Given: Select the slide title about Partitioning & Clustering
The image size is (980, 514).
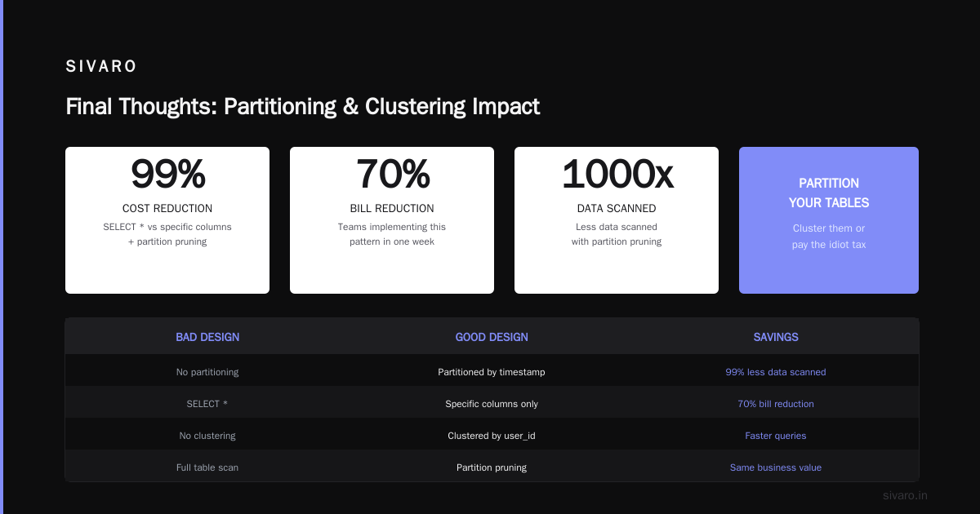Looking at the screenshot, I should 302,107.
